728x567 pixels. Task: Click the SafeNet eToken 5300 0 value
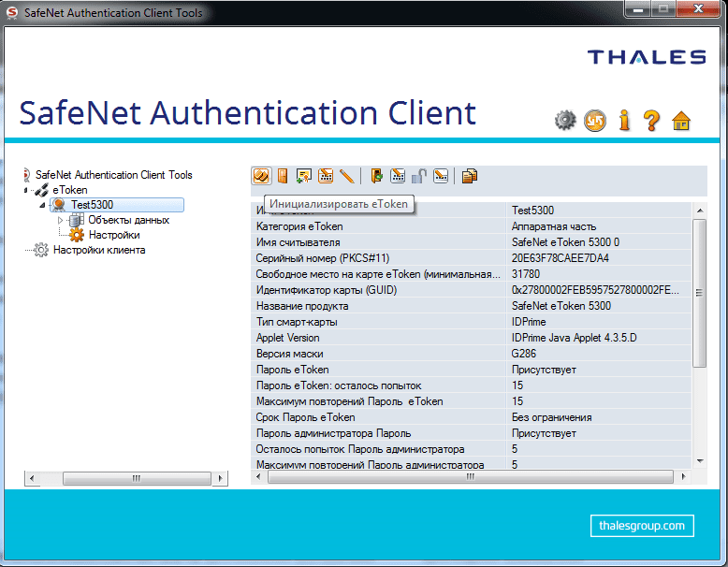(565, 242)
